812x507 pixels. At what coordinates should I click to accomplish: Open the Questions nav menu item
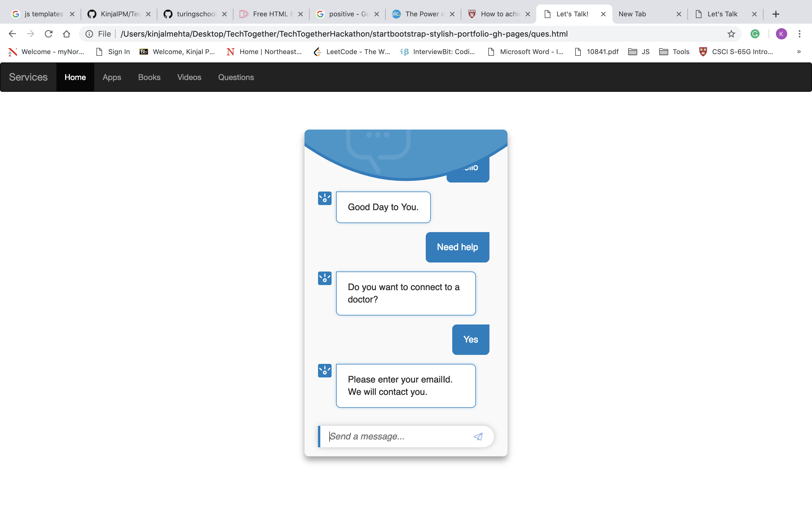(236, 77)
